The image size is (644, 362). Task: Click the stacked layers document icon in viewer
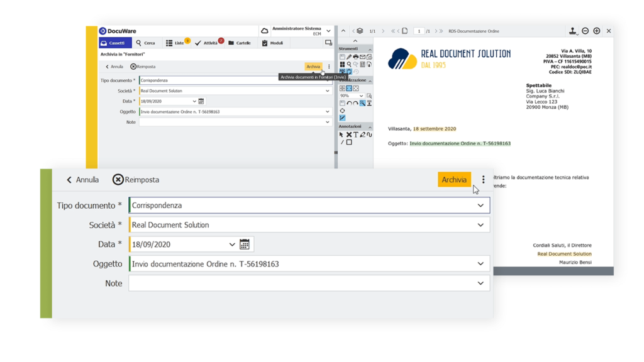click(360, 31)
